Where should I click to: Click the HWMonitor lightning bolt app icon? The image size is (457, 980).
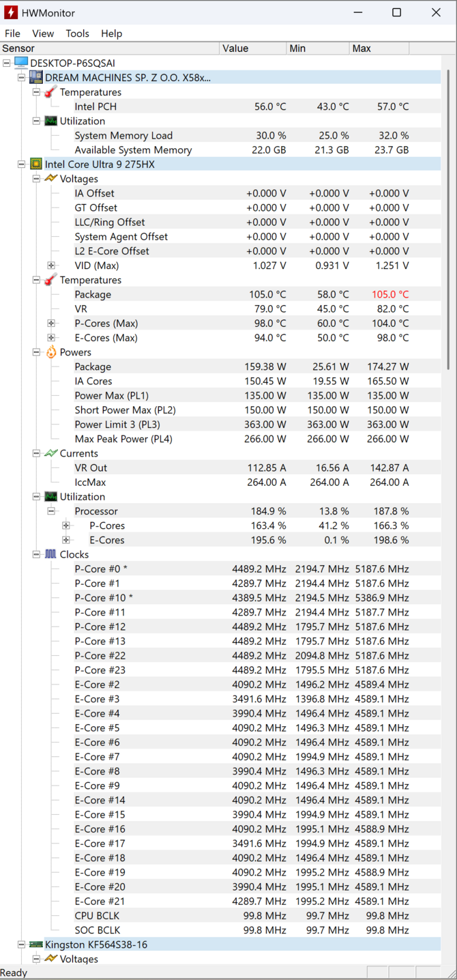(x=11, y=12)
